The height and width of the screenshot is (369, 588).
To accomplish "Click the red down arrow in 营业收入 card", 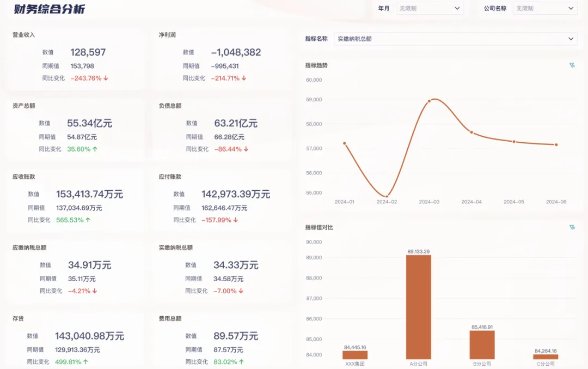I will (106, 78).
